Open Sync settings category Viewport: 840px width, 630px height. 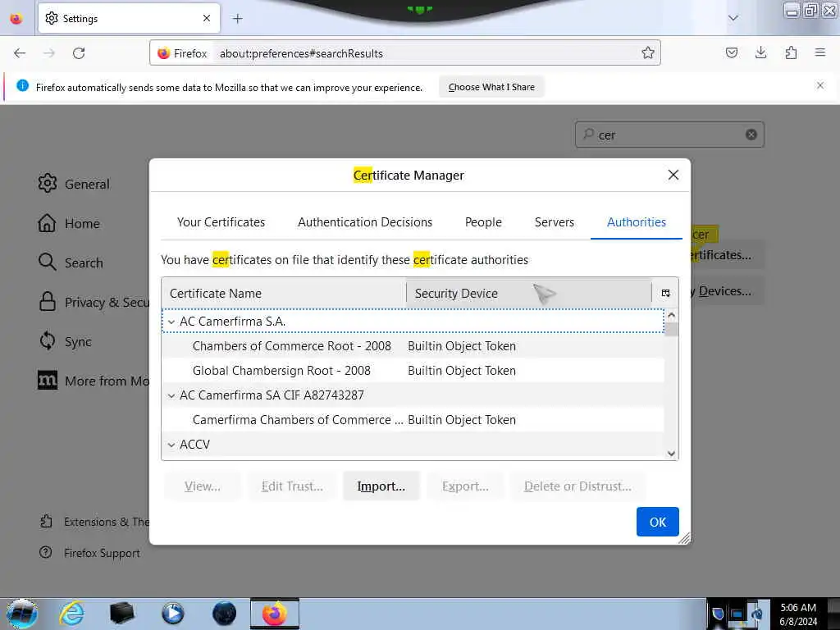66,341
